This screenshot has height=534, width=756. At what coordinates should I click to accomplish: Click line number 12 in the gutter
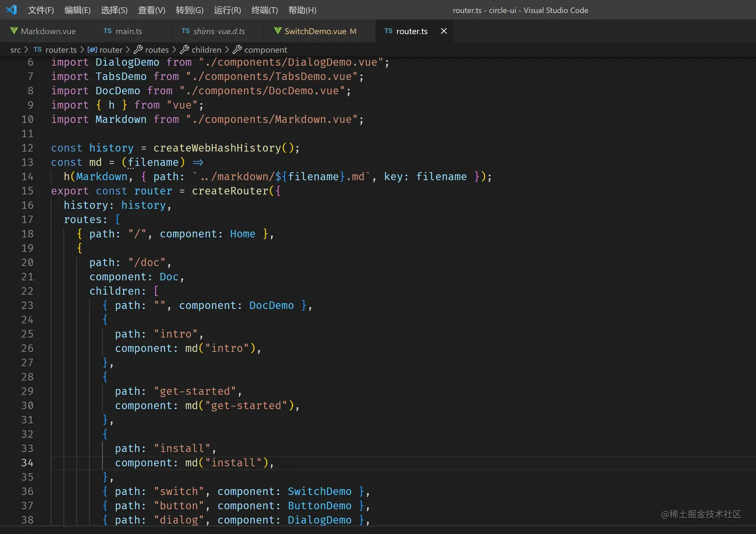pos(27,148)
